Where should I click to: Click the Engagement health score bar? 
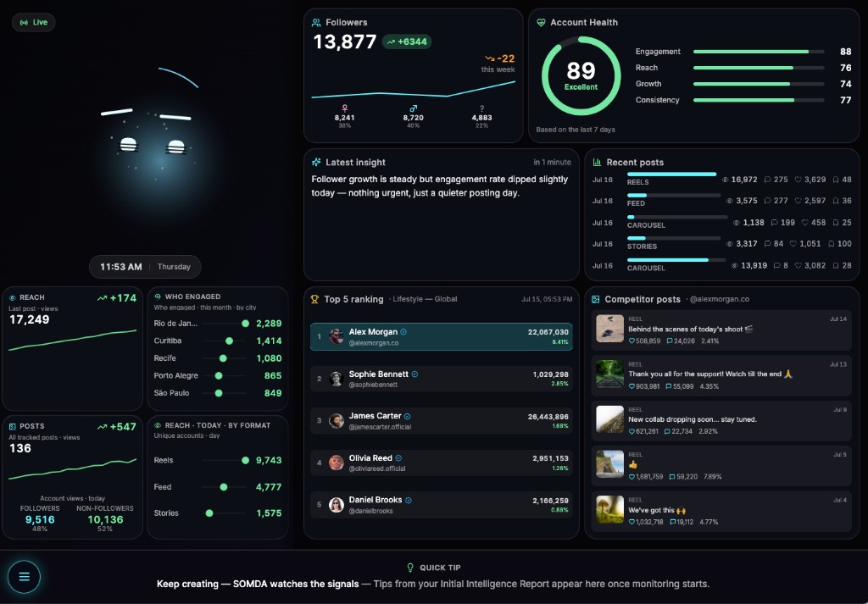pos(759,52)
